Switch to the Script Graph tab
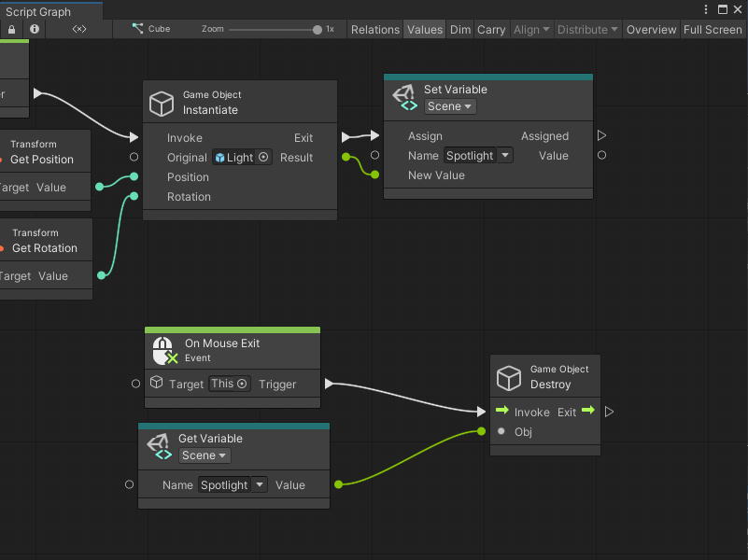Screen dimensions: 748x560 (50, 10)
